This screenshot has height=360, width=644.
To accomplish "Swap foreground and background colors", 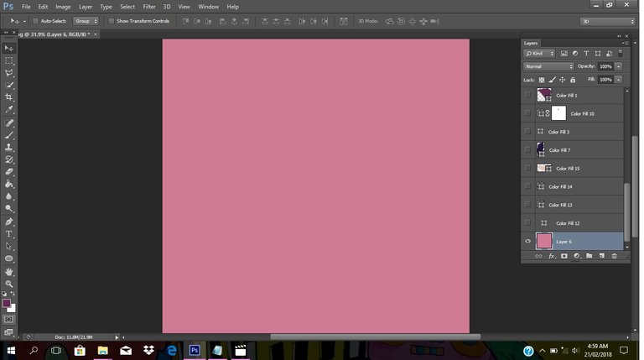I will click(13, 294).
